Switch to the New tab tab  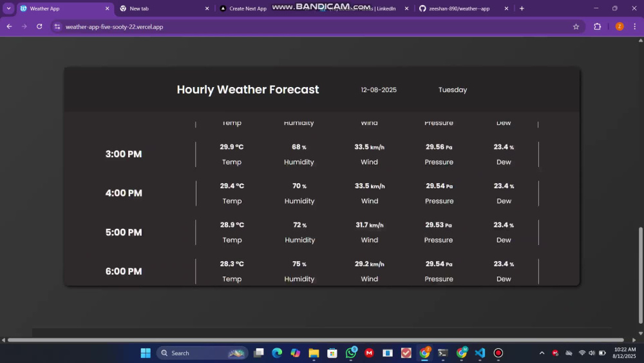[x=164, y=8]
